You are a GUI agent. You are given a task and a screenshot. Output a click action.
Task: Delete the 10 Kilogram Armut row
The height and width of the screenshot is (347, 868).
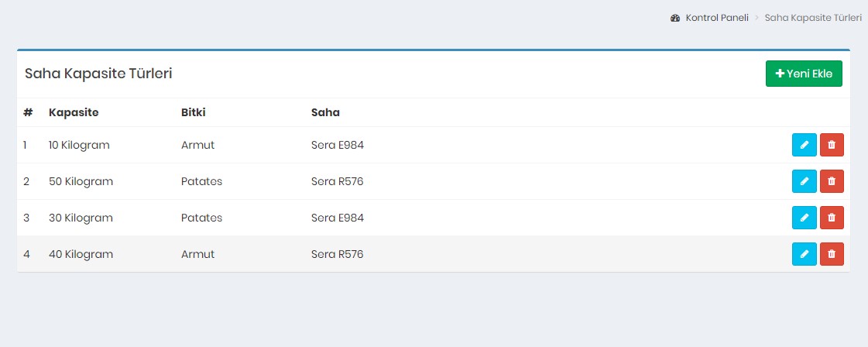[832, 145]
